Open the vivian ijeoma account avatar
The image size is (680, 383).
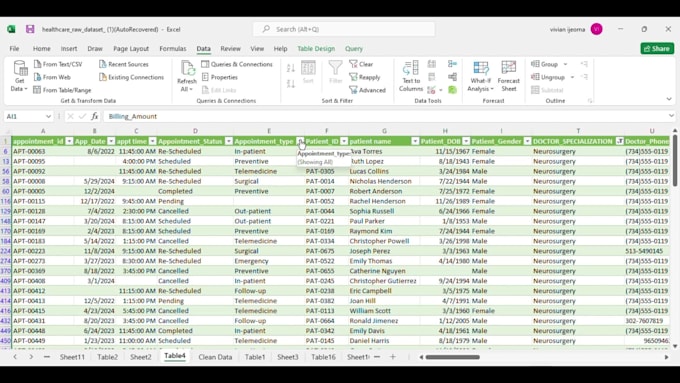(596, 29)
